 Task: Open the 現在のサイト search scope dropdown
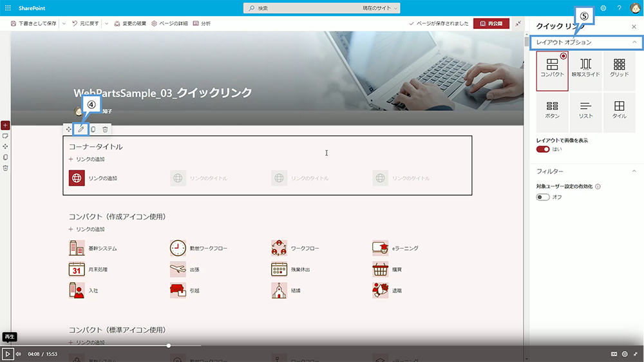380,8
